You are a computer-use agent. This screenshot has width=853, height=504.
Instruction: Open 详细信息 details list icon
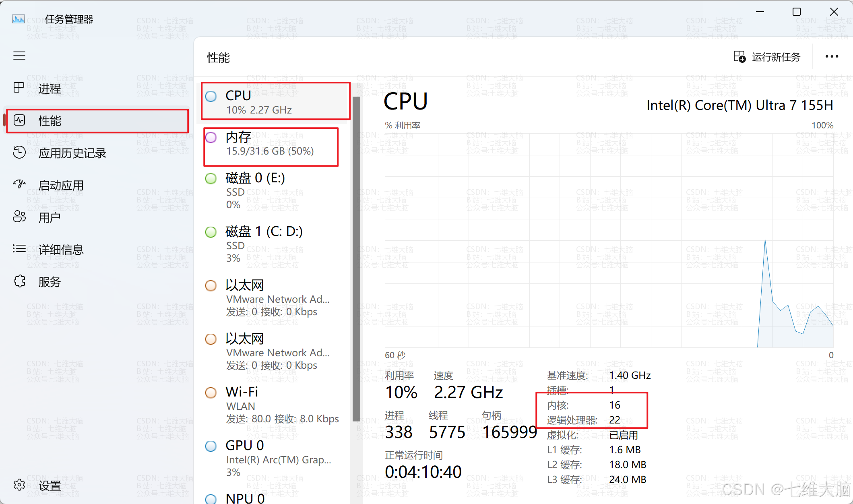[x=19, y=249]
